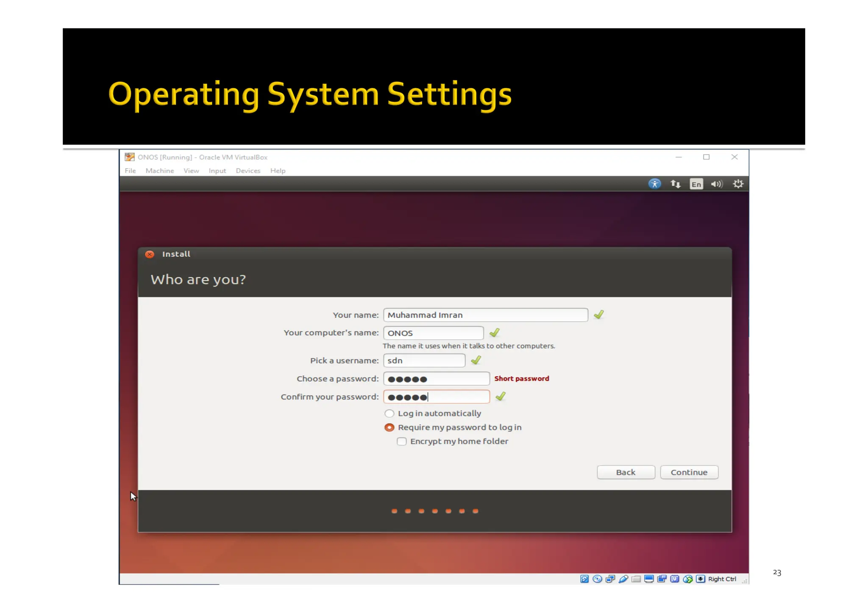The height and width of the screenshot is (613, 868).
Task: Click the optical disc status icon
Action: coord(597,579)
